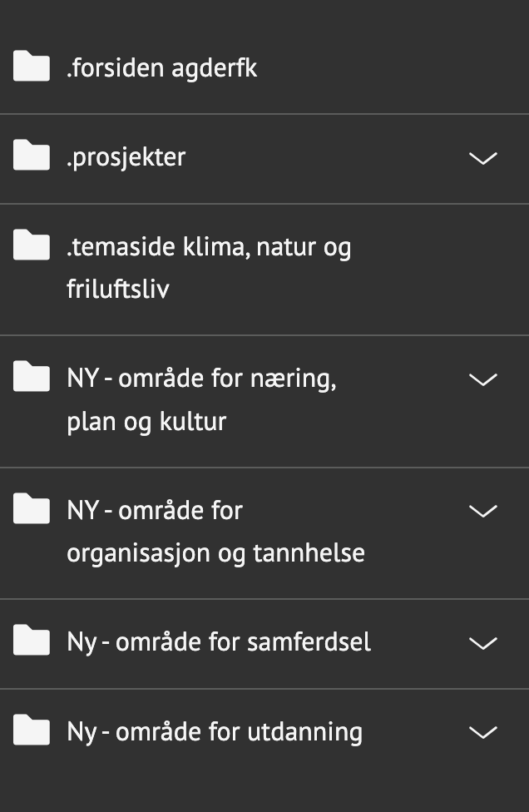529x812 pixels.
Task: Select the folder icon for Ny - område for samferdsel
Action: point(31,641)
